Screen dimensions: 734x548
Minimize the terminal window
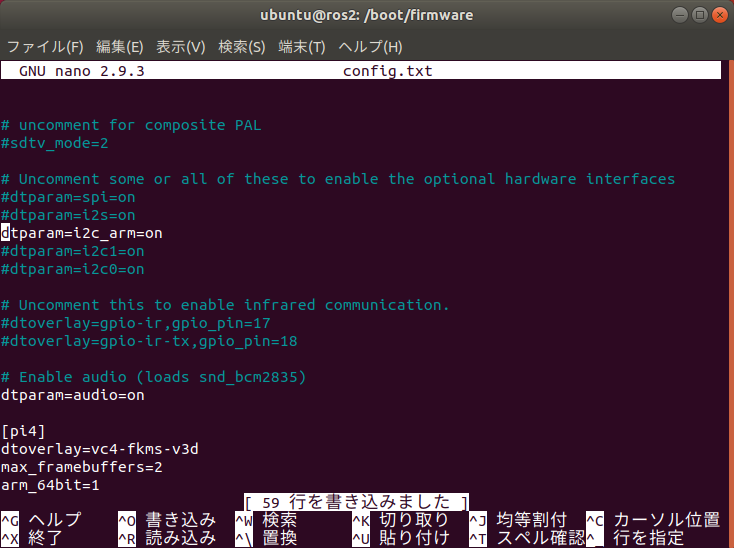(679, 15)
